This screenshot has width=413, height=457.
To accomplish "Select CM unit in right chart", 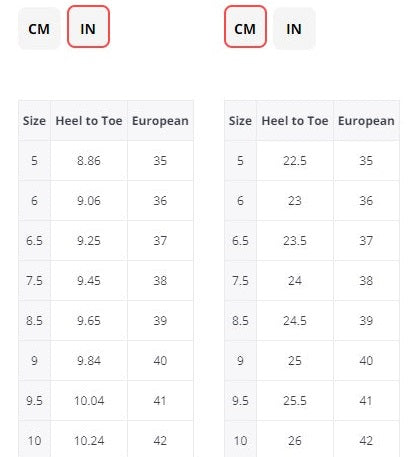I will (x=245, y=27).
